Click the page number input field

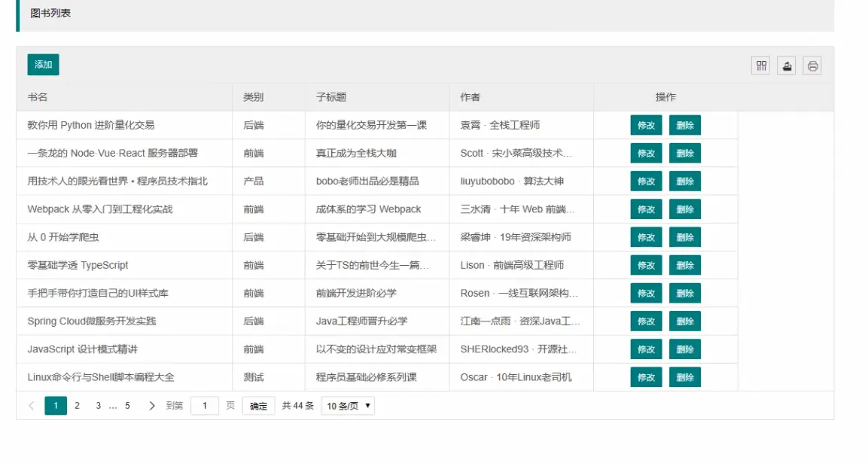pos(205,406)
